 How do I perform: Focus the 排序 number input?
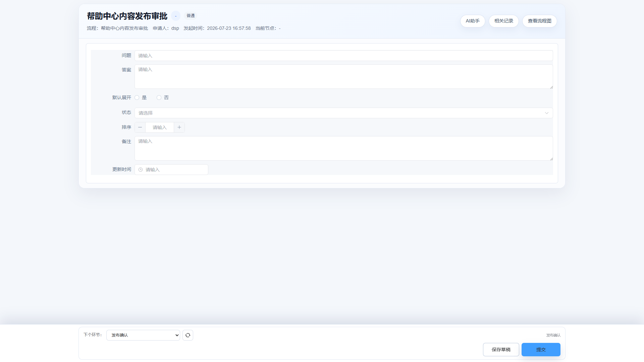click(160, 127)
